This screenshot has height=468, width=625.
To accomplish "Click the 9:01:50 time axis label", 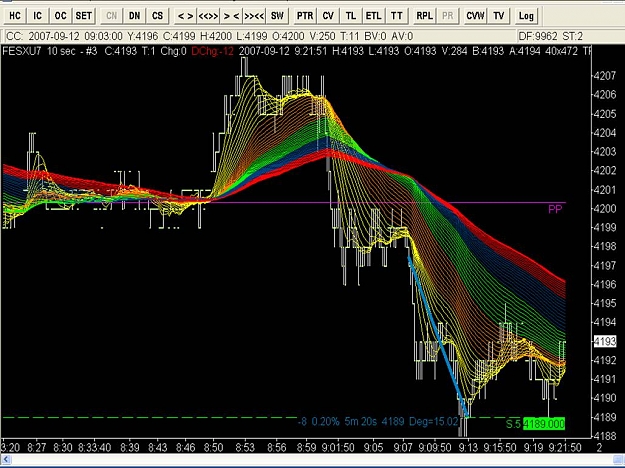I will pos(338,447).
